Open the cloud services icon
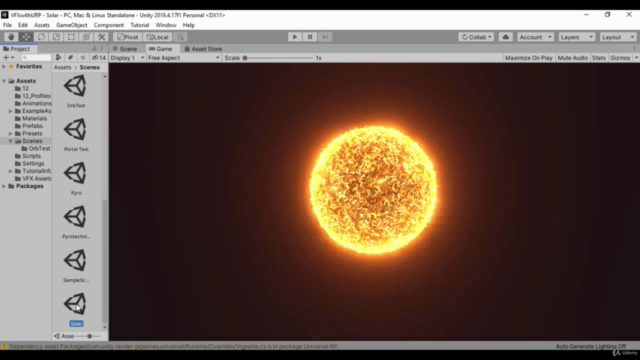The height and width of the screenshot is (360, 640). [506, 37]
